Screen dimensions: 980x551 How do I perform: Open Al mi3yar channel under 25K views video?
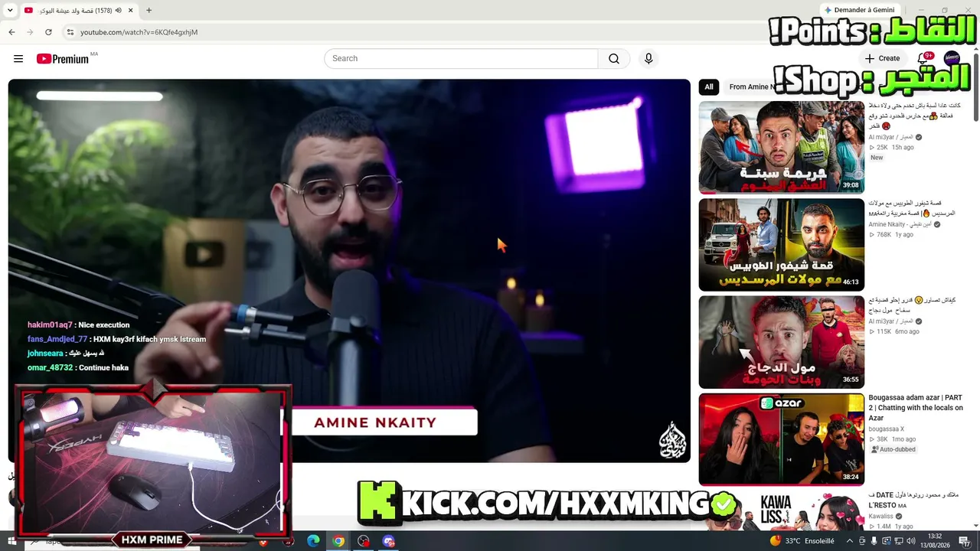click(x=890, y=138)
